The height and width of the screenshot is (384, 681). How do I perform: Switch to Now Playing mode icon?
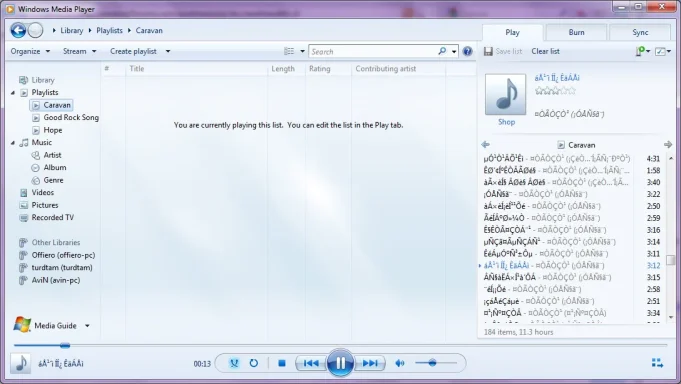tap(657, 363)
